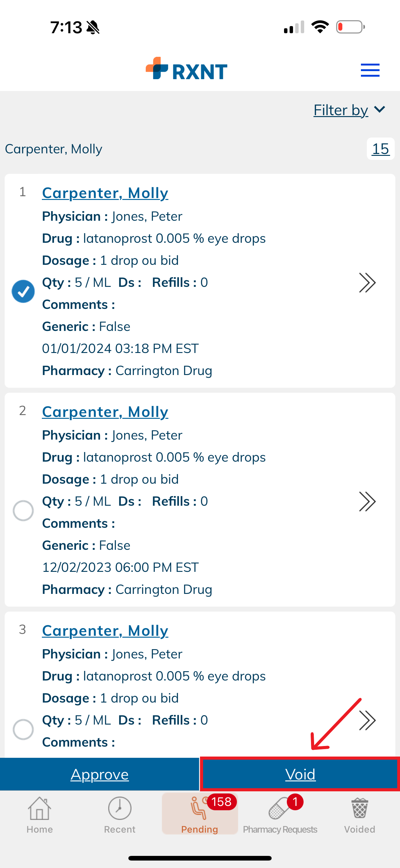
Task: Click the Filter by chevron arrow
Action: (x=380, y=110)
